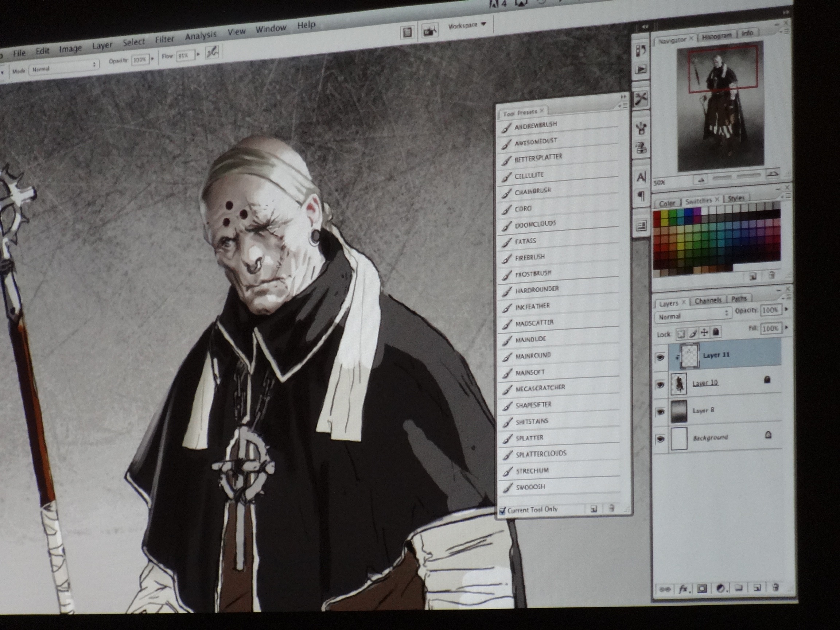The image size is (840, 630).
Task: Select the MAINROUND tool preset
Action: [533, 356]
